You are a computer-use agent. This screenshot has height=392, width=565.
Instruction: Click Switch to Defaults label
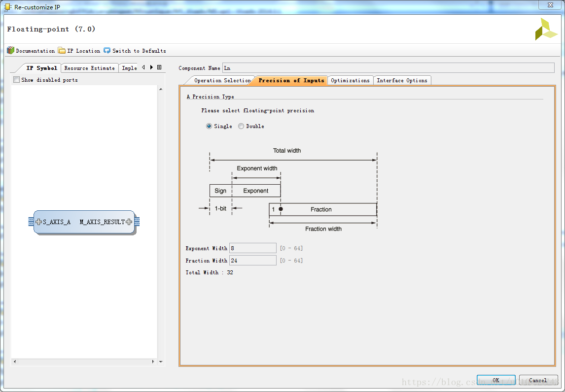(139, 51)
